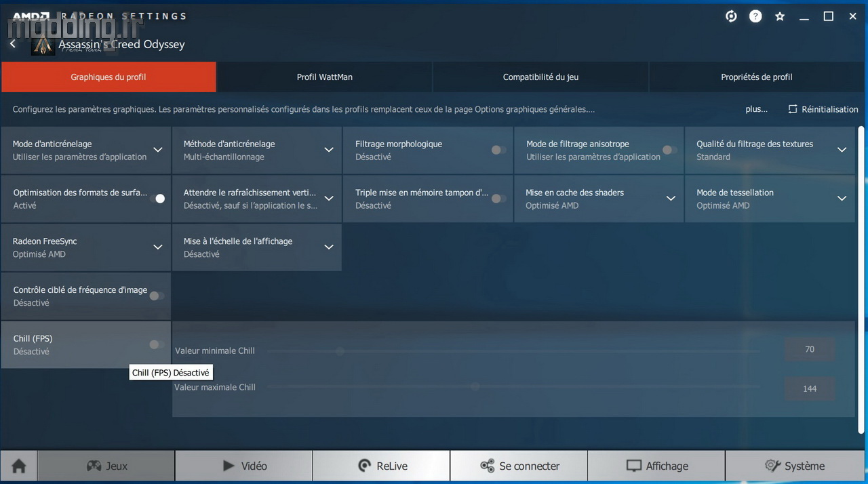Screen dimensions: 868x484
Task: Click the ReLive logo icon in the ReLive button
Action: [365, 466]
